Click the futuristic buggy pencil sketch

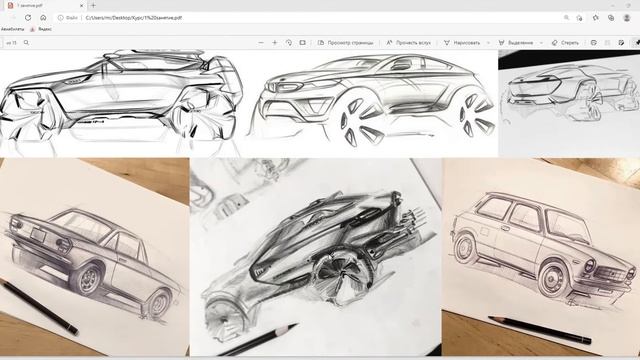(316, 257)
